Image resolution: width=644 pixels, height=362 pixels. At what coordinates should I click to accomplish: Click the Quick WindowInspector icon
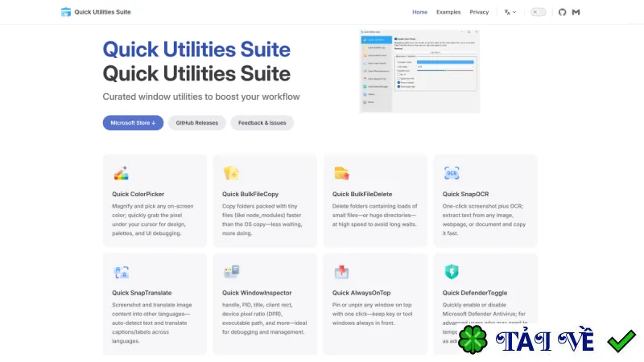[x=231, y=272]
